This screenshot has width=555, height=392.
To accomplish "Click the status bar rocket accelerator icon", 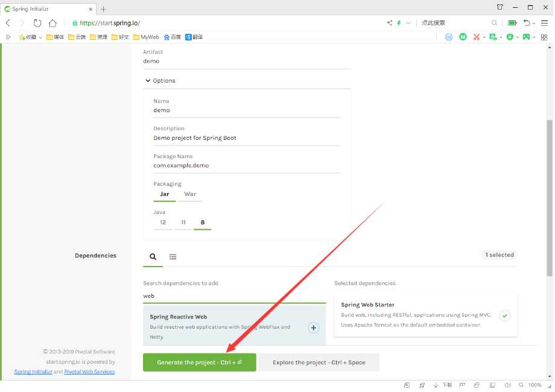I will coord(422,385).
